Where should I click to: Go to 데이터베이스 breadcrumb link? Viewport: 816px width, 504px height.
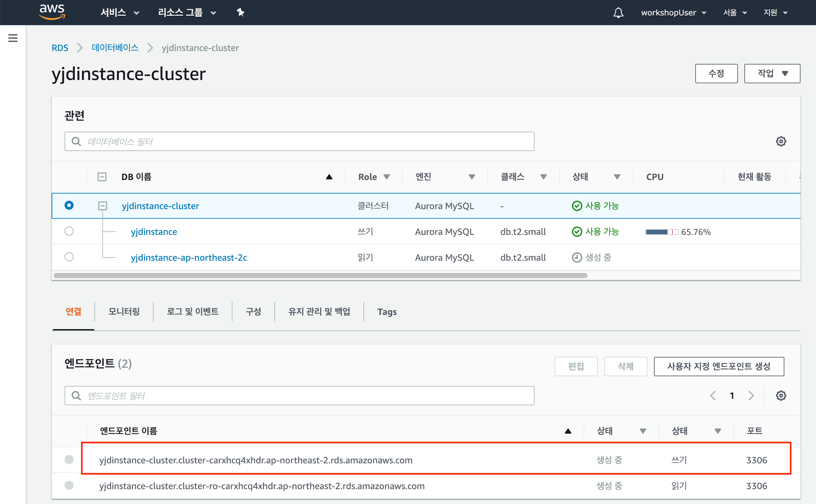[115, 48]
